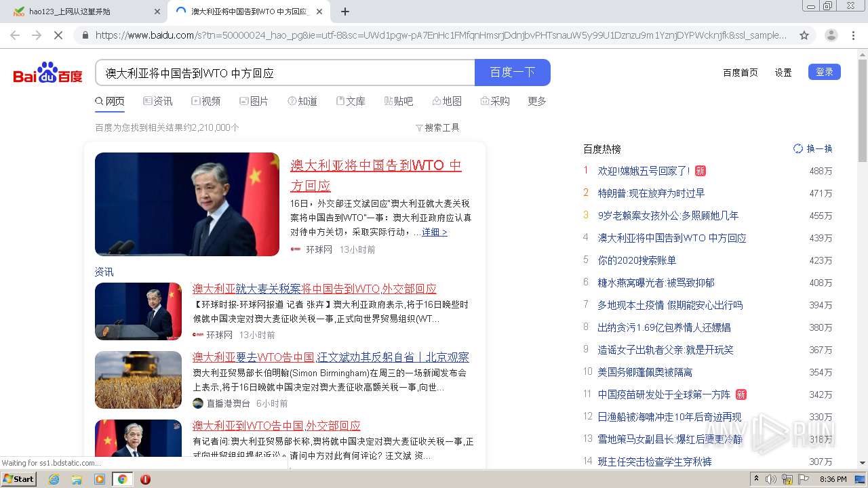Click the volume icon in the system tray
868x488 pixels.
pos(771,479)
